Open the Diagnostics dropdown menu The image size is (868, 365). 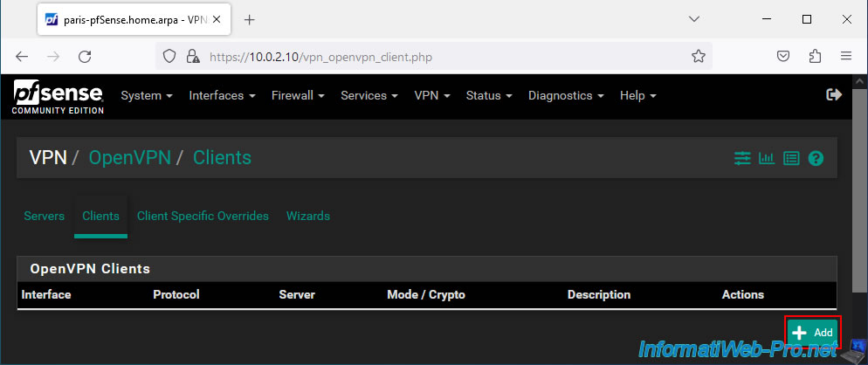(x=567, y=95)
